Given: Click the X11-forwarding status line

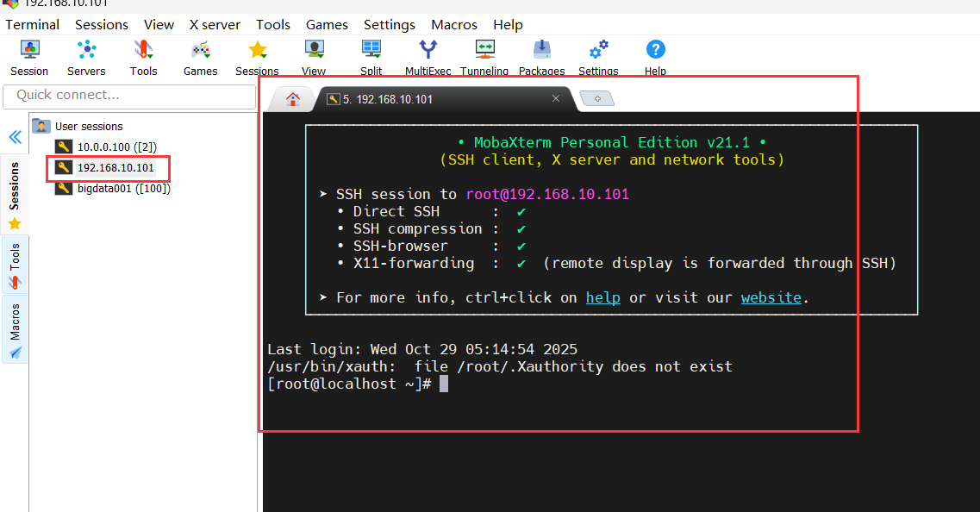Looking at the screenshot, I should pos(616,263).
